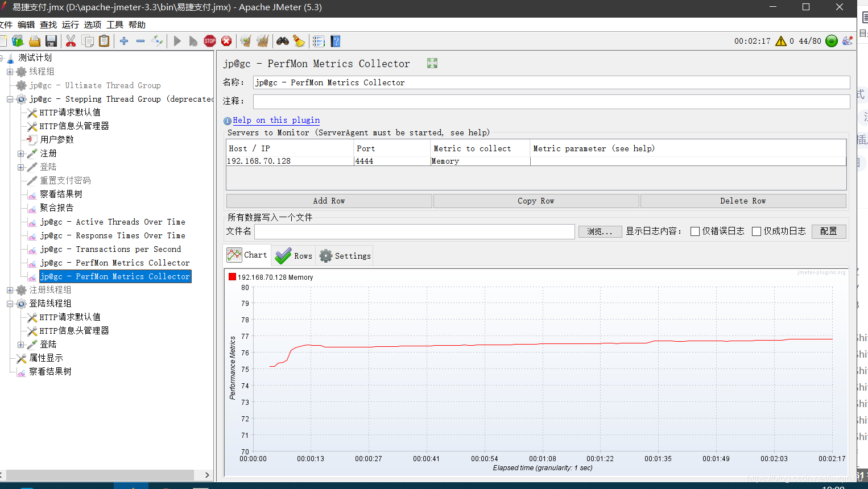Expand the 注册线程组 node
868x489 pixels.
coord(10,290)
